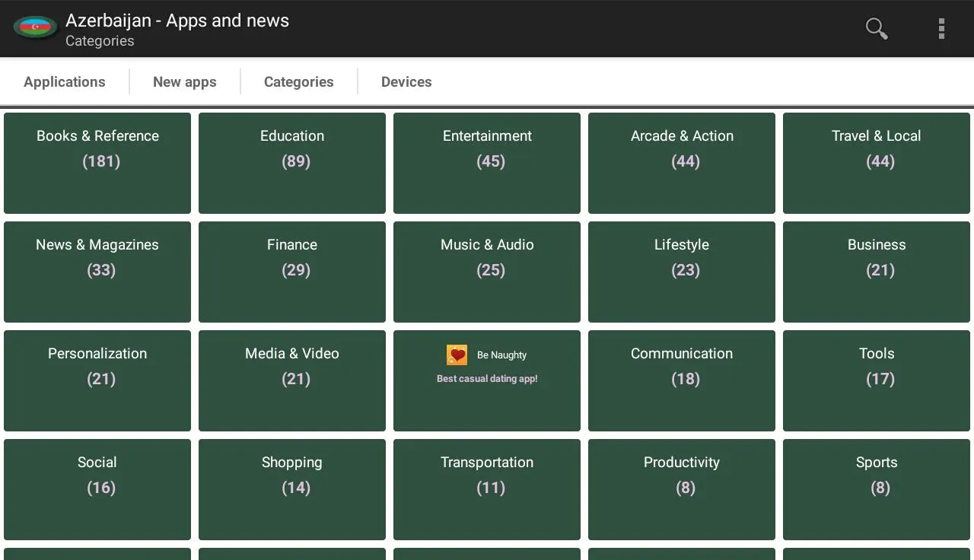Open the three-dot overflow menu

(941, 29)
